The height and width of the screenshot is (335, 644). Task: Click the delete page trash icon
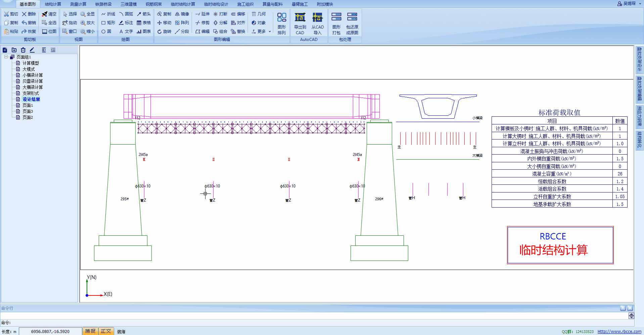click(23, 50)
